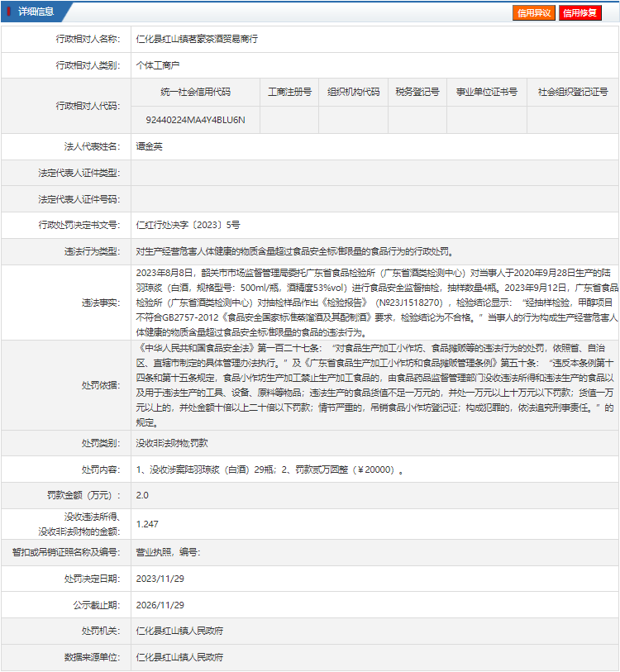Click the 工商注册号 column header
620x672 pixels.
click(289, 92)
